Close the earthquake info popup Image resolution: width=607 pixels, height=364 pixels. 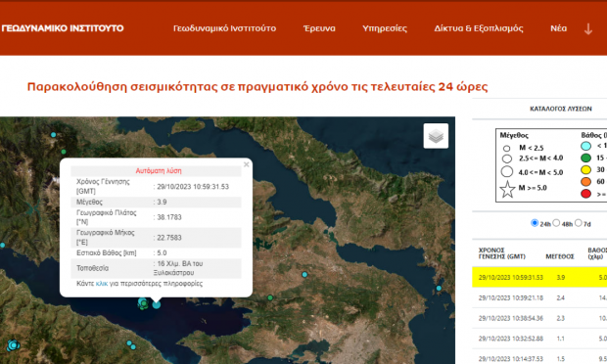[x=246, y=164]
